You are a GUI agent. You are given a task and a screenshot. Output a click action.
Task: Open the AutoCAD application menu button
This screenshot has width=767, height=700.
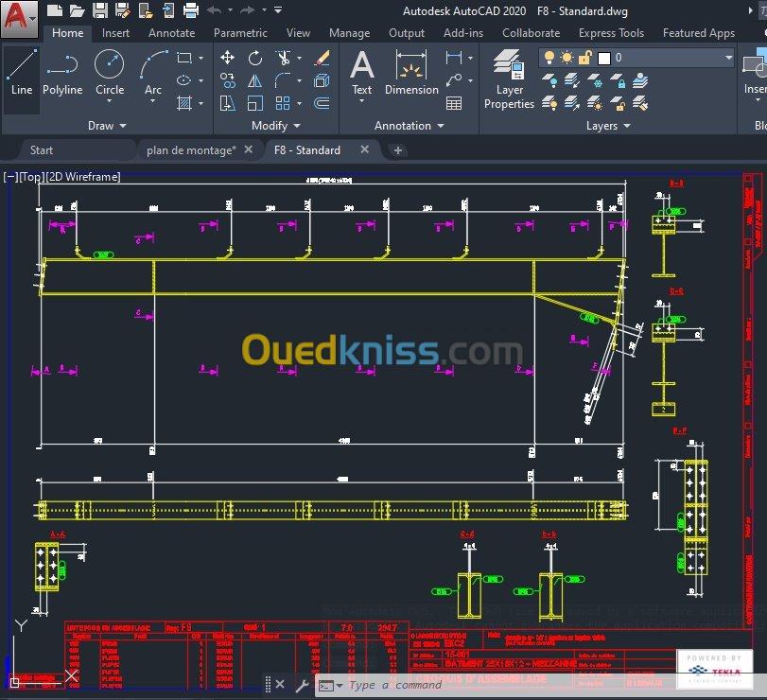tap(19, 19)
